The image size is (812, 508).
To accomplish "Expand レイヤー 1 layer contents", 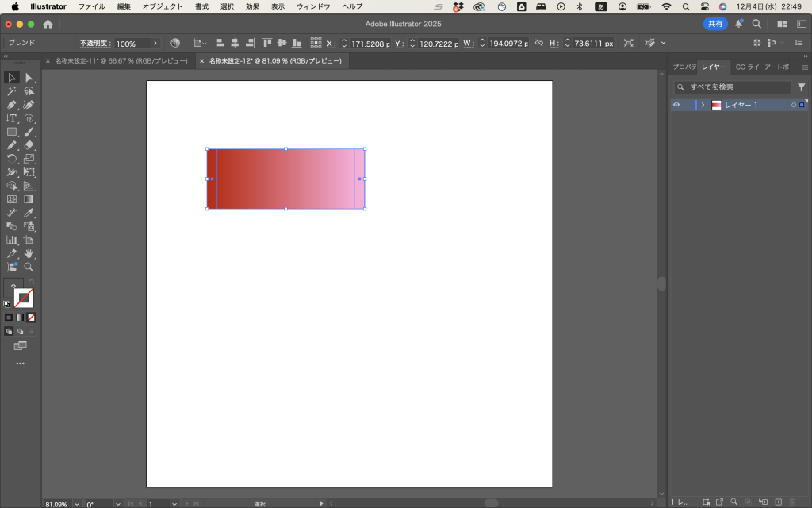I will tap(703, 105).
